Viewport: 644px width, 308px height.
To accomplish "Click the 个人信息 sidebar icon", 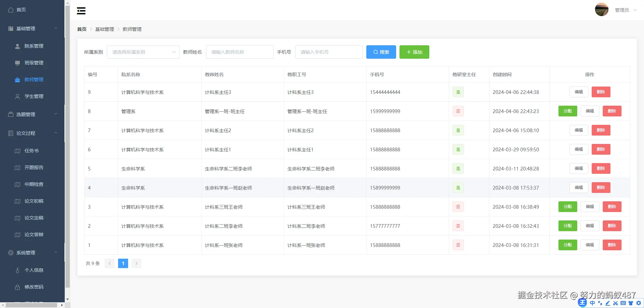I will 17,270.
